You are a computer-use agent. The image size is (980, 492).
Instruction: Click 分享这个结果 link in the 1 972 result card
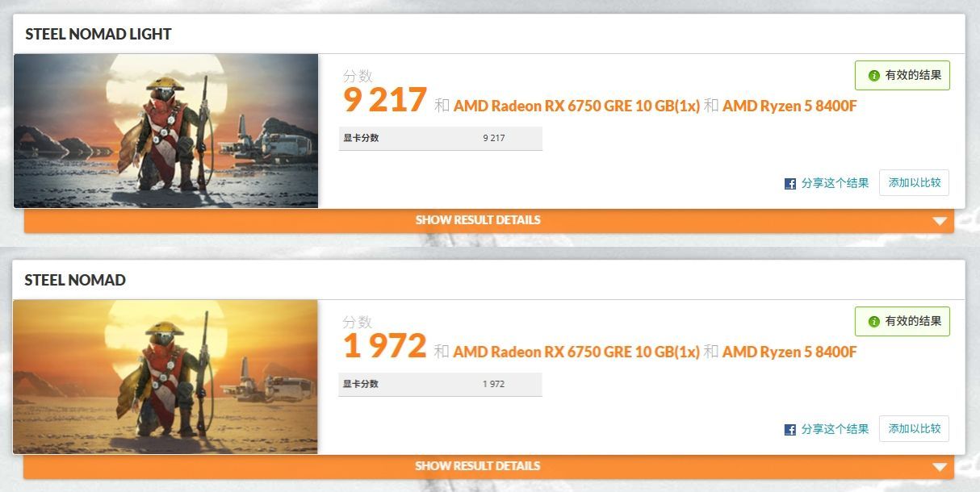tap(835, 429)
